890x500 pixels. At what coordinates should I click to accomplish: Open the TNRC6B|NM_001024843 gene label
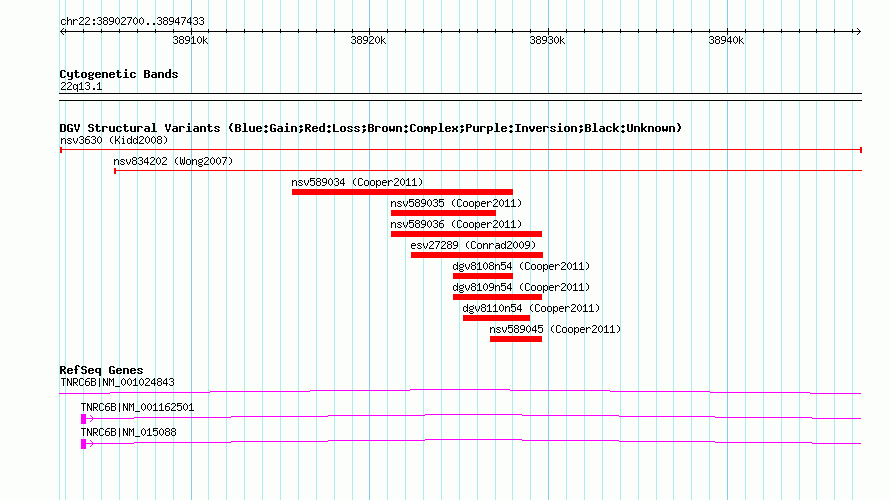click(x=117, y=383)
